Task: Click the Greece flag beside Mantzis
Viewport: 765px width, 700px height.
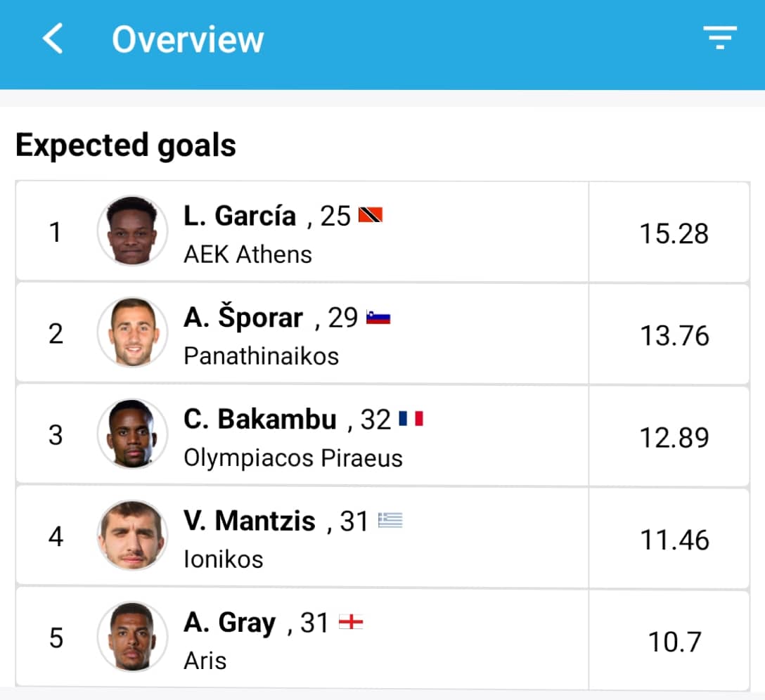Action: (x=390, y=521)
